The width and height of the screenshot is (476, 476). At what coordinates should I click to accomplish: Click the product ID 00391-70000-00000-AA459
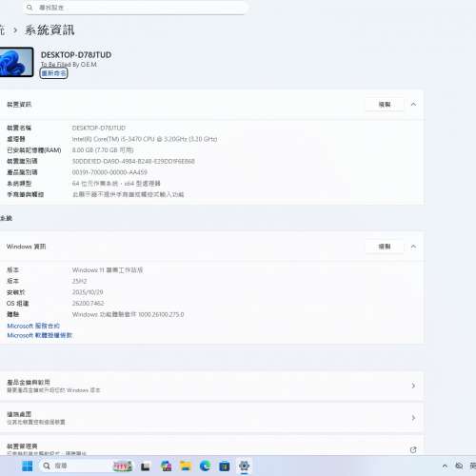[109, 172]
